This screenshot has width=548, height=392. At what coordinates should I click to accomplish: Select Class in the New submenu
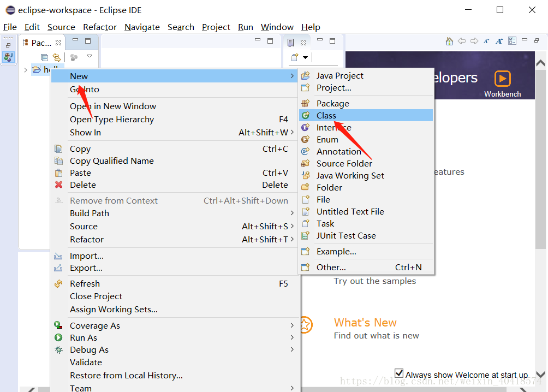coord(366,115)
